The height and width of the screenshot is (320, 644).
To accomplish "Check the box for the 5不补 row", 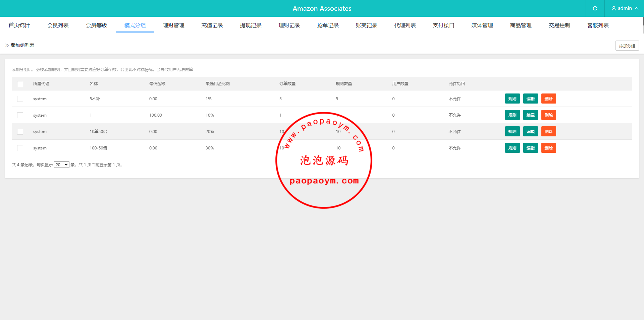I will (20, 99).
